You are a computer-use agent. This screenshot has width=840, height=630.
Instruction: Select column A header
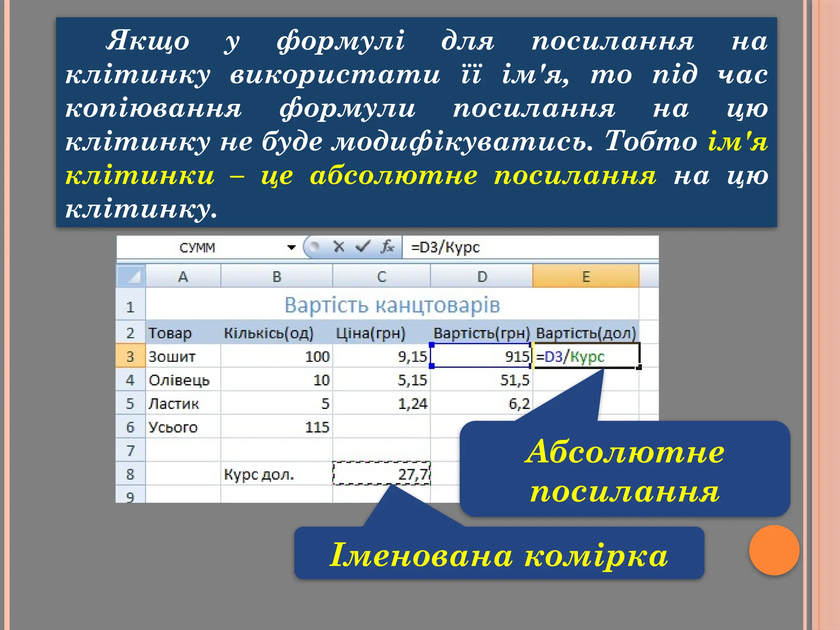click(183, 276)
